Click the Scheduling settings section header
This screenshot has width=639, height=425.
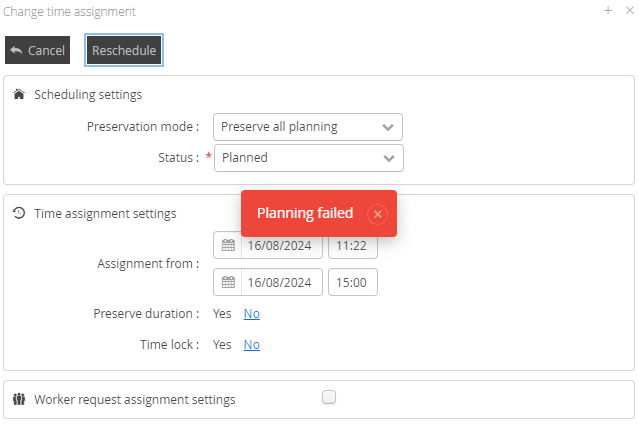click(88, 95)
